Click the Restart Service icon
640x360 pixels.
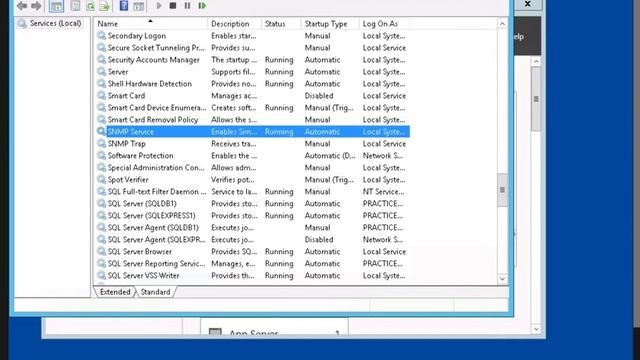pos(202,6)
